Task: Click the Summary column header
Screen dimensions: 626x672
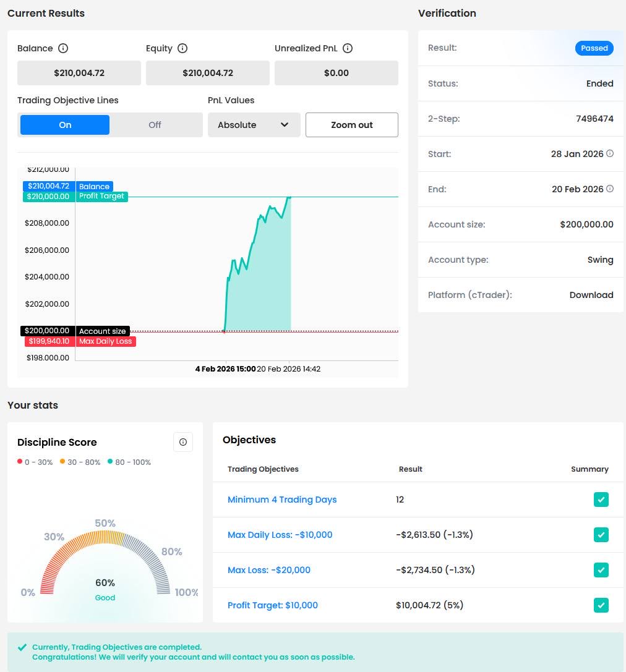Action: click(x=590, y=469)
